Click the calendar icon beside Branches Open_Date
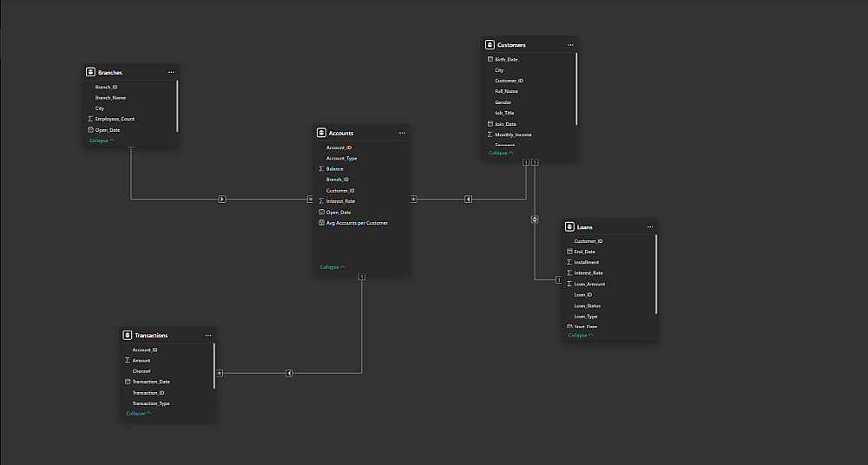Image resolution: width=868 pixels, height=465 pixels. click(91, 129)
